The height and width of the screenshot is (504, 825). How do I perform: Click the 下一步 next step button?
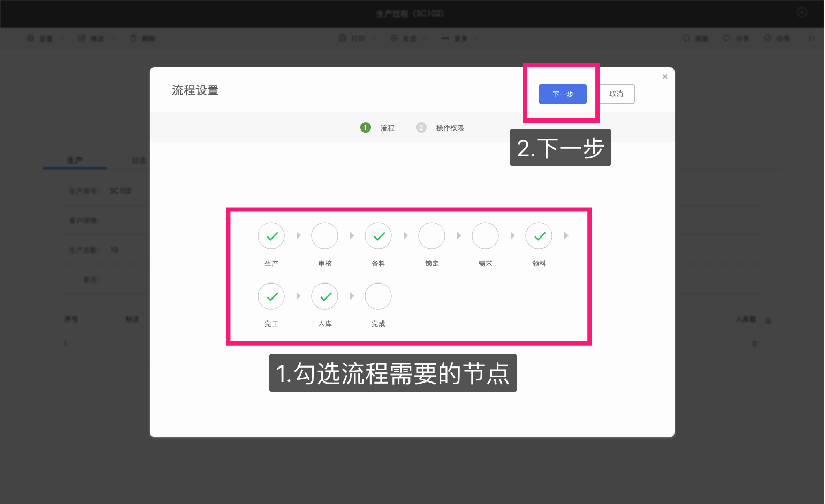pyautogui.click(x=562, y=94)
